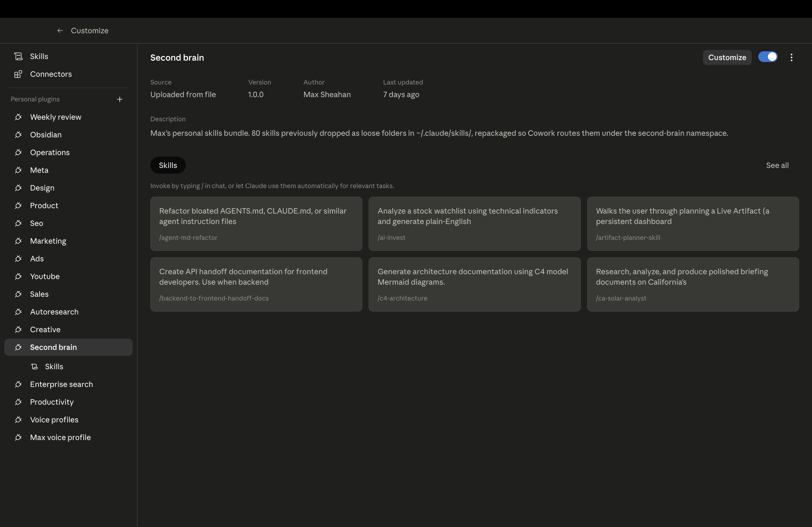812x527 pixels.
Task: Click the plug icon beside Product
Action: coord(19,206)
